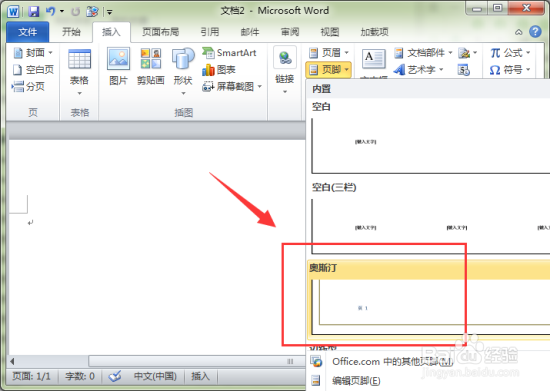Insert an equation with 公式
This screenshot has height=391, width=550.
coord(510,53)
